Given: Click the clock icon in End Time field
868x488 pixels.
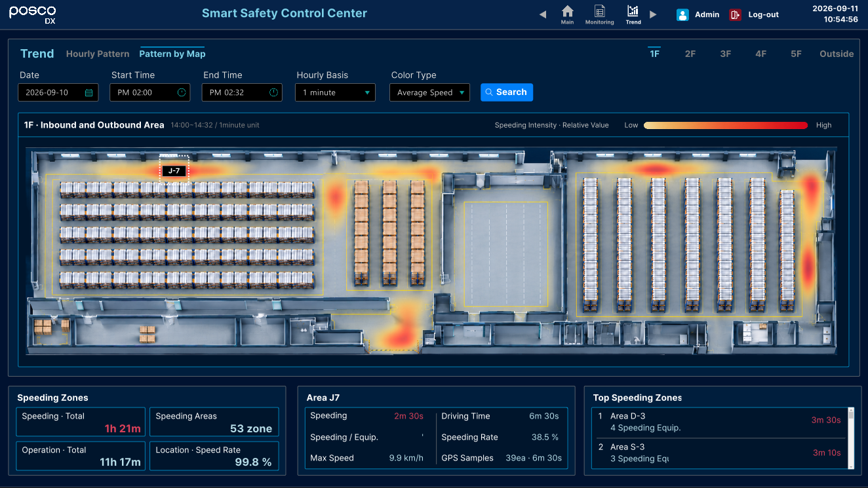Looking at the screenshot, I should (273, 92).
